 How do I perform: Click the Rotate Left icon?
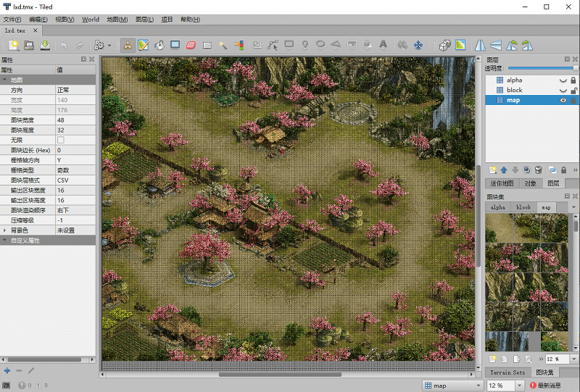coord(512,45)
